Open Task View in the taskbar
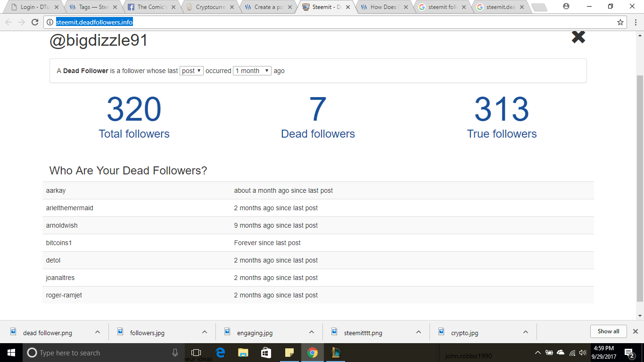644x362 pixels. (x=196, y=353)
